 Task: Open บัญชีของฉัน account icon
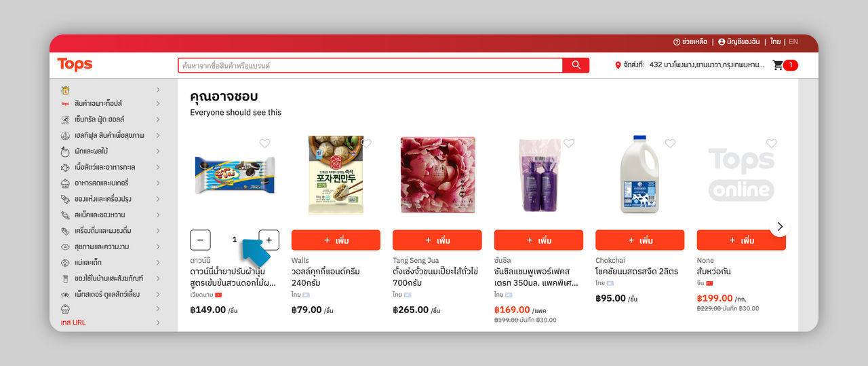pos(722,42)
